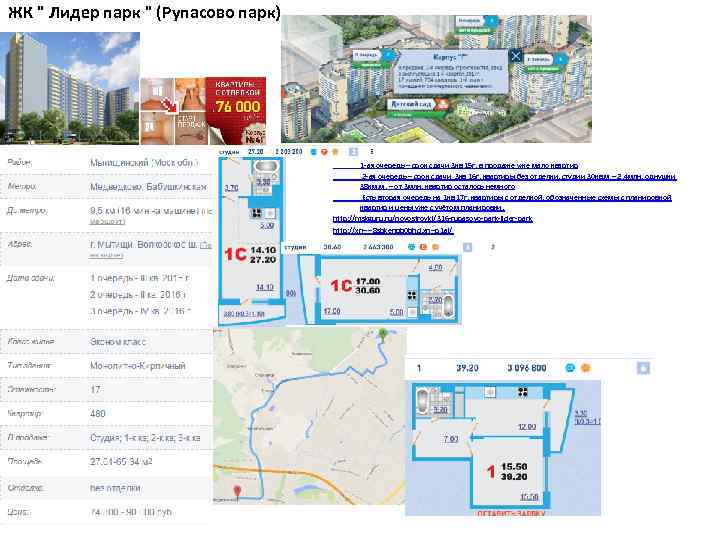
Task: Click ОСТАВИТЬ ЗАЯВКУ under the 39.20 floor plan
Action: tap(511, 513)
